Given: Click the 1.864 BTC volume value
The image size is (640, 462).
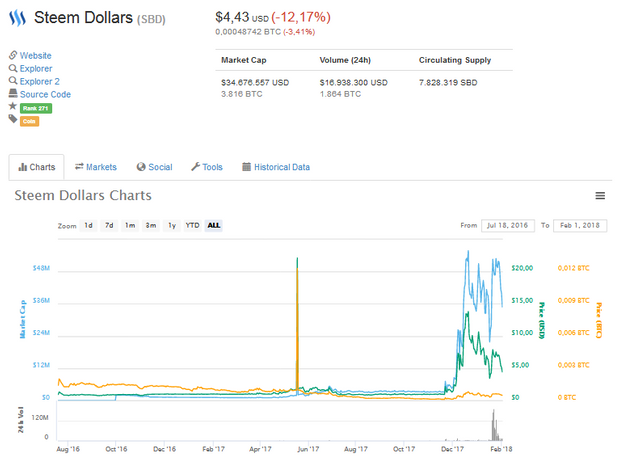Looking at the screenshot, I should pyautogui.click(x=340, y=94).
